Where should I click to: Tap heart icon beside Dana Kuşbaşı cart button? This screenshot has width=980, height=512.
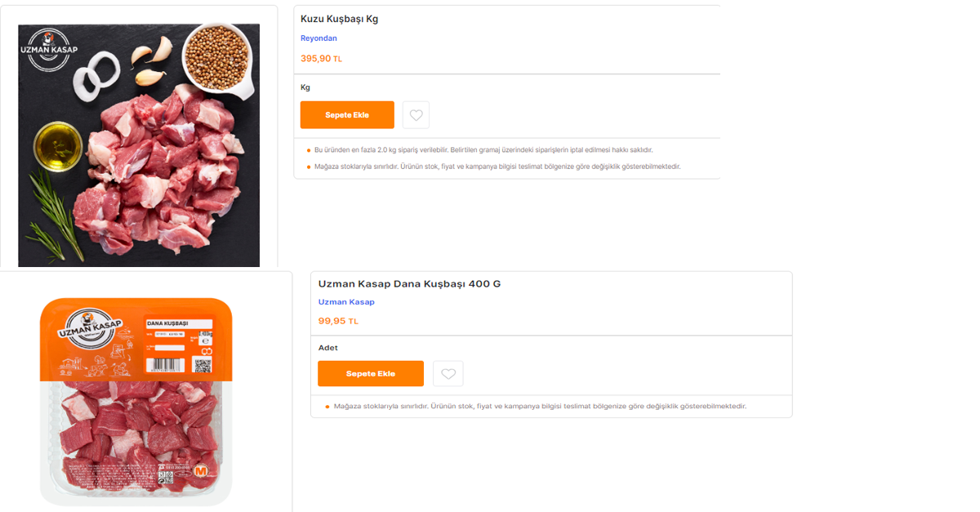448,374
